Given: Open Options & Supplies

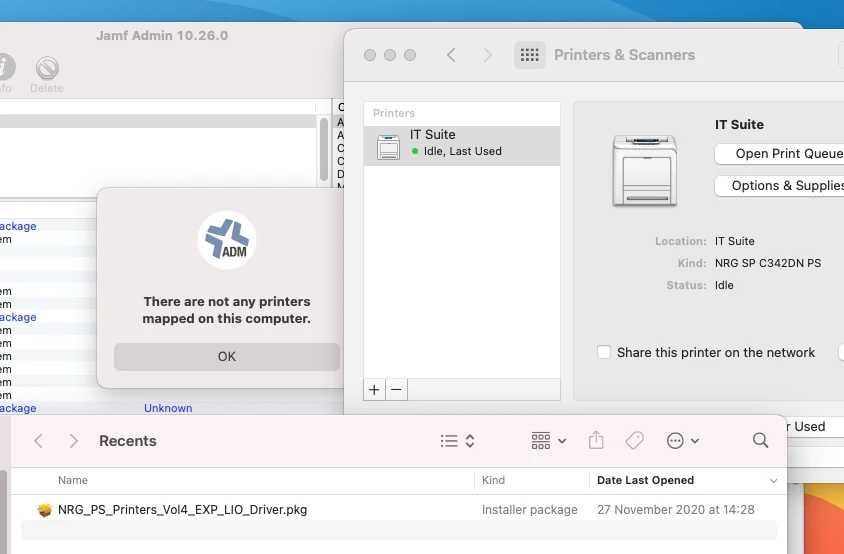Looking at the screenshot, I should (779, 186).
